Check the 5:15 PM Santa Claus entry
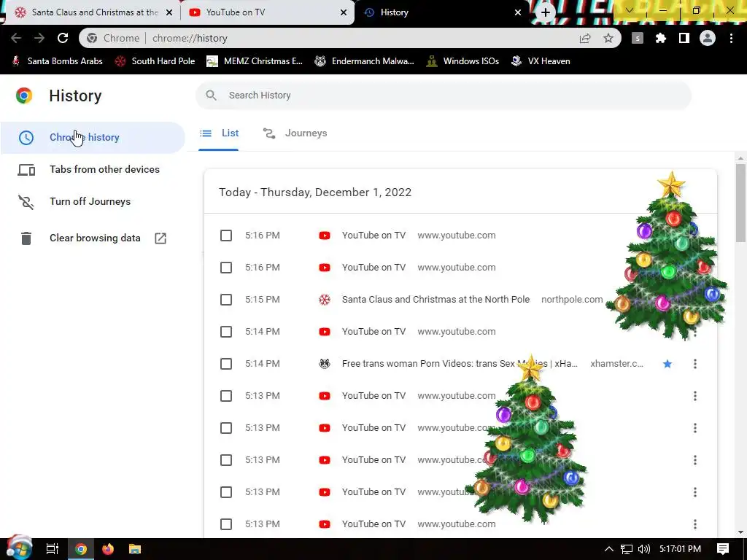Image resolution: width=747 pixels, height=560 pixels. (226, 300)
